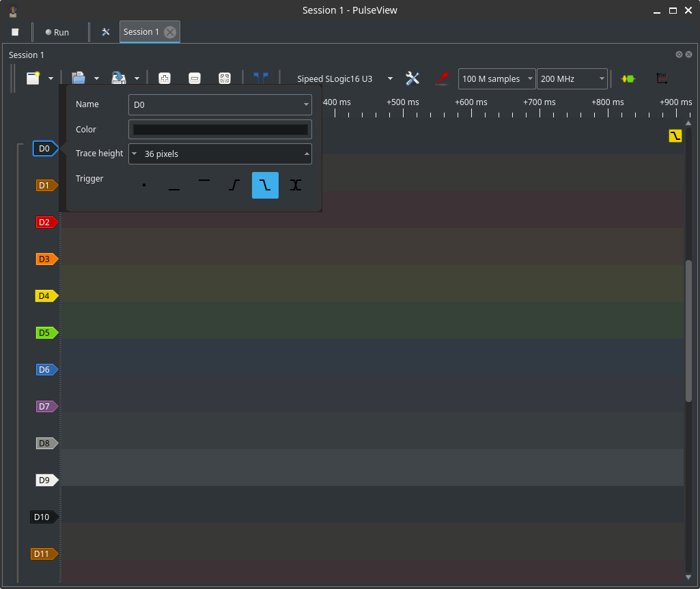
Task: Switch to the Session 1 tab
Action: point(141,32)
